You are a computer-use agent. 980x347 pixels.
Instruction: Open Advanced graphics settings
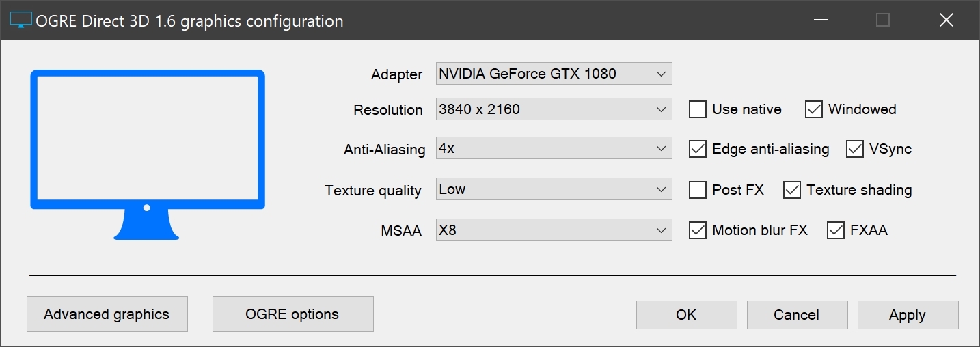tap(107, 314)
